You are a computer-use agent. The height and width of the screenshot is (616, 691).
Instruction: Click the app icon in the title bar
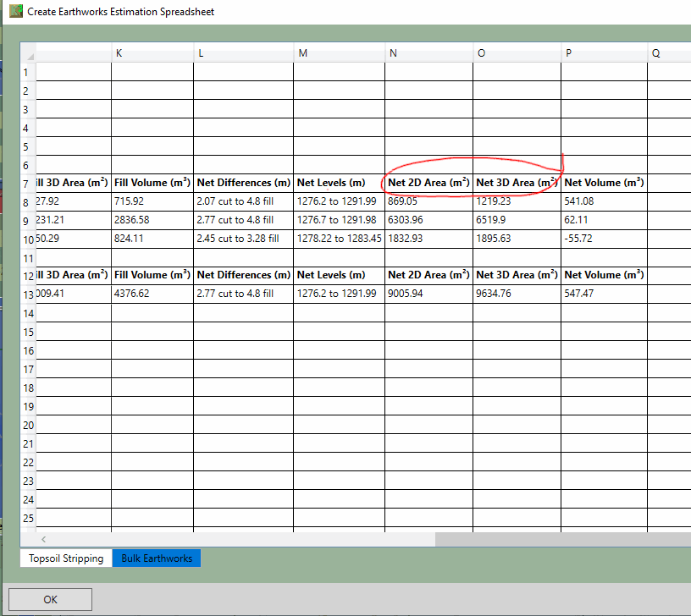16,11
